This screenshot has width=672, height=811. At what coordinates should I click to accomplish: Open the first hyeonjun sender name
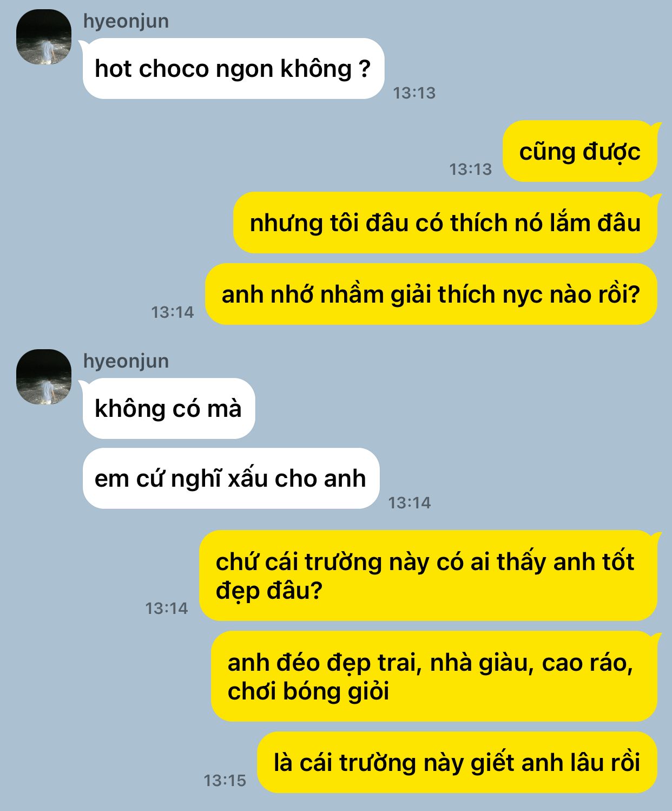126,21
